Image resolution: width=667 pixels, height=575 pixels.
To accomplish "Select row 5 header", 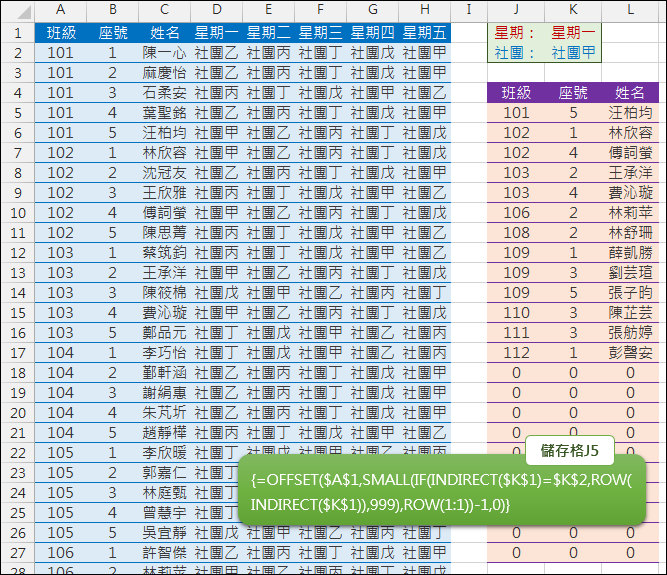I will [18, 114].
